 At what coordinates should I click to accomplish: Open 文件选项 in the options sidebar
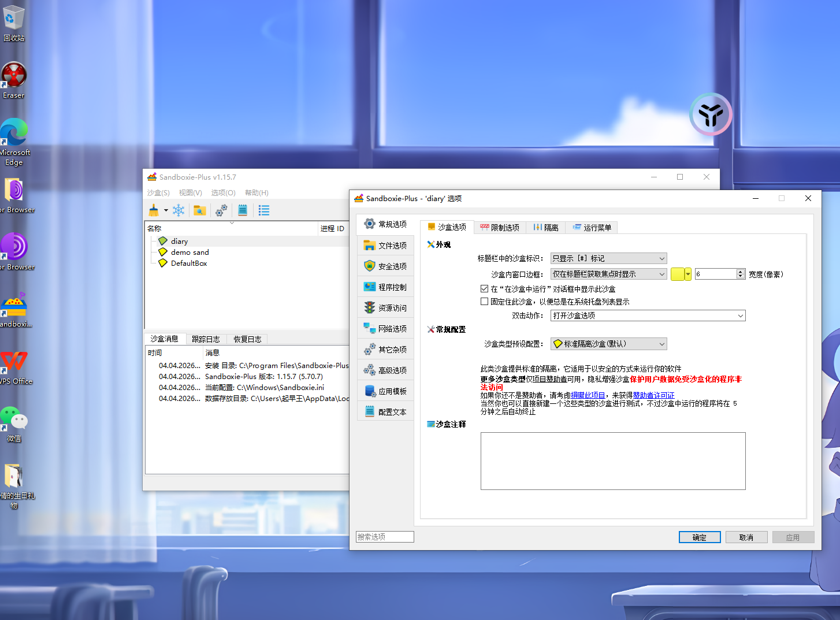(x=385, y=246)
